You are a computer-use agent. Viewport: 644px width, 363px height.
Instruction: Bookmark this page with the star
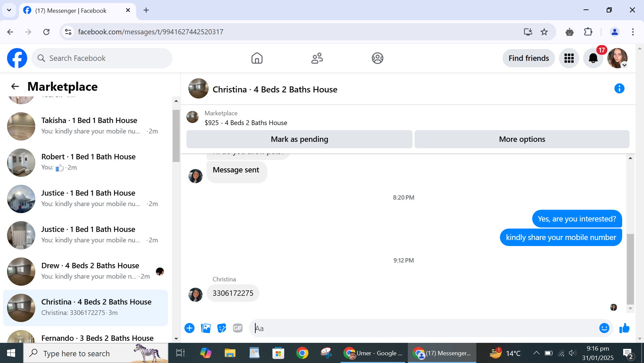(x=544, y=32)
